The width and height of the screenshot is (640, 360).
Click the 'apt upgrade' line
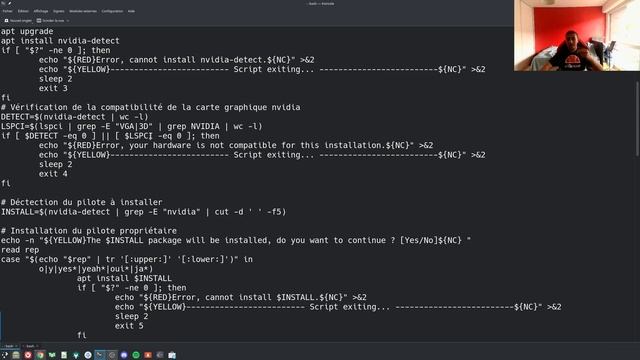tap(27, 31)
